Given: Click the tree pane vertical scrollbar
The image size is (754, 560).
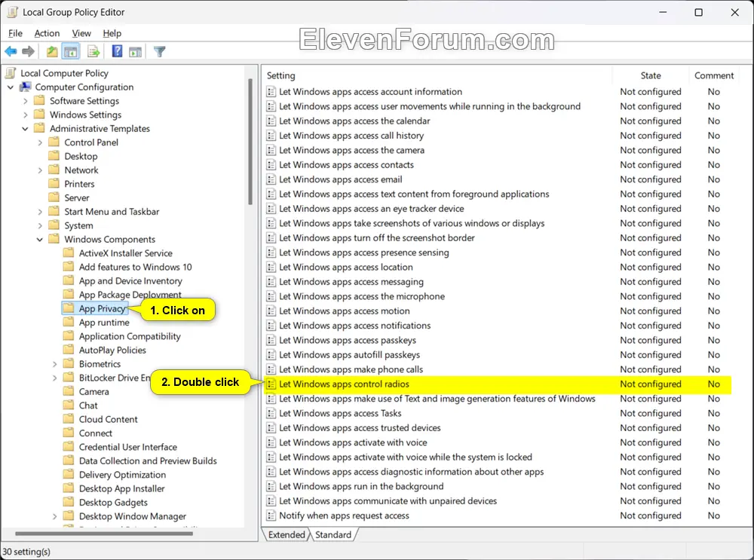Looking at the screenshot, I should pyautogui.click(x=250, y=142).
